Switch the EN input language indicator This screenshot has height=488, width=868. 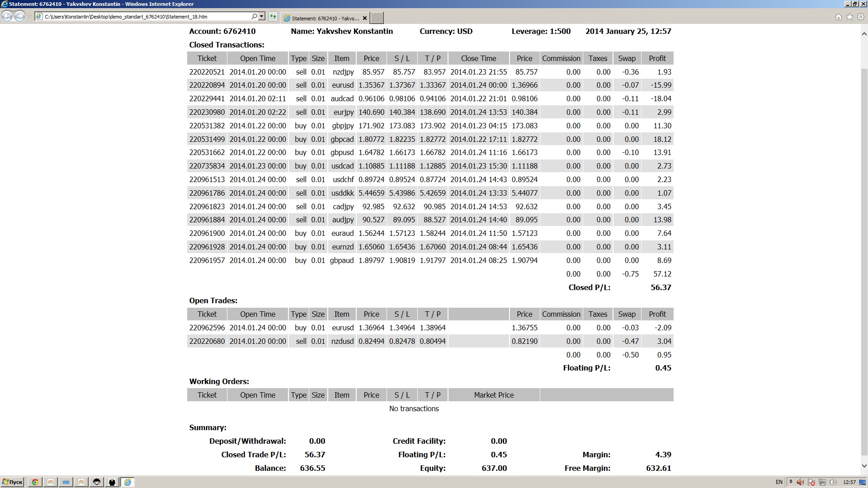click(x=779, y=482)
